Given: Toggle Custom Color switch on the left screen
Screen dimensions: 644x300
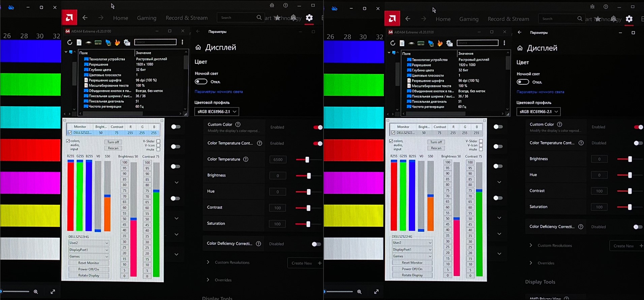Looking at the screenshot, I should 317,127.
